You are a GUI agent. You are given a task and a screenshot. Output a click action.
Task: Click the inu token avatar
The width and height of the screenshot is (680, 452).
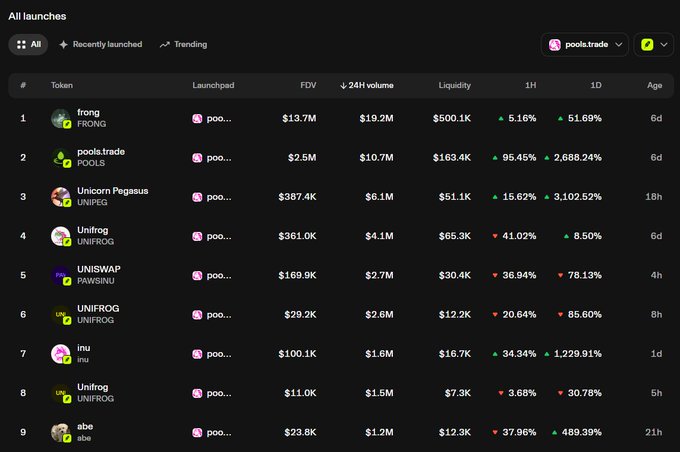pyautogui.click(x=61, y=354)
